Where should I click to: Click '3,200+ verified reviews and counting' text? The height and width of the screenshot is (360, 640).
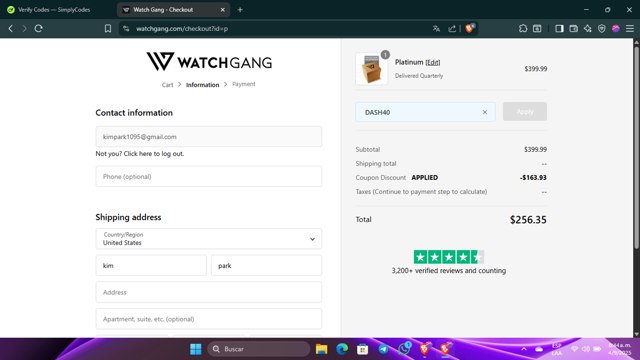tap(449, 271)
